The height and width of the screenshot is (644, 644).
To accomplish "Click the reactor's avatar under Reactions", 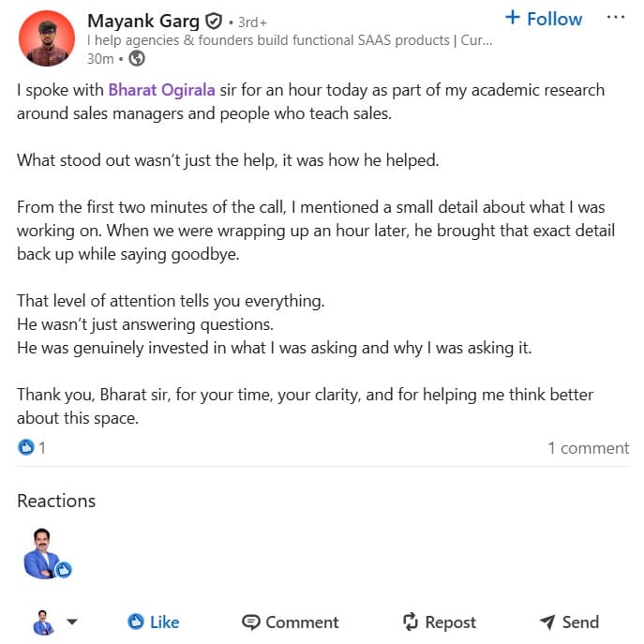I will coord(42,553).
